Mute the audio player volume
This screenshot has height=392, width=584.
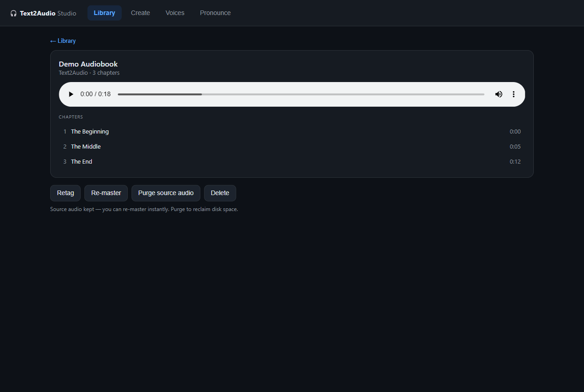pyautogui.click(x=499, y=94)
